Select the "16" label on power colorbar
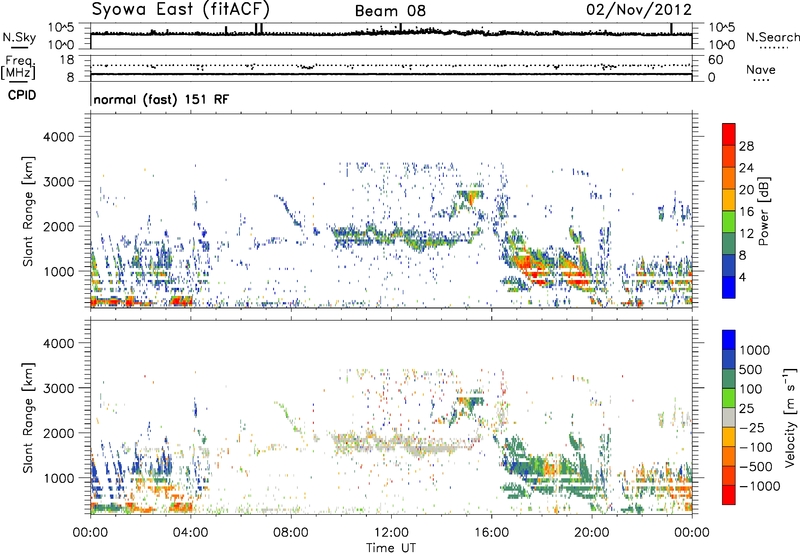This screenshot has height=554, width=800. (746, 212)
